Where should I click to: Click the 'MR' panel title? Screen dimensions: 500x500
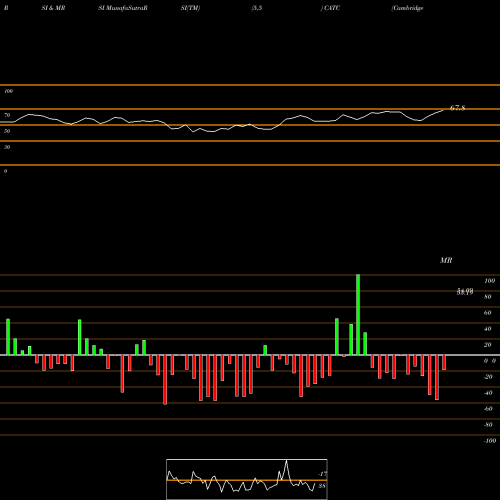coord(446,260)
